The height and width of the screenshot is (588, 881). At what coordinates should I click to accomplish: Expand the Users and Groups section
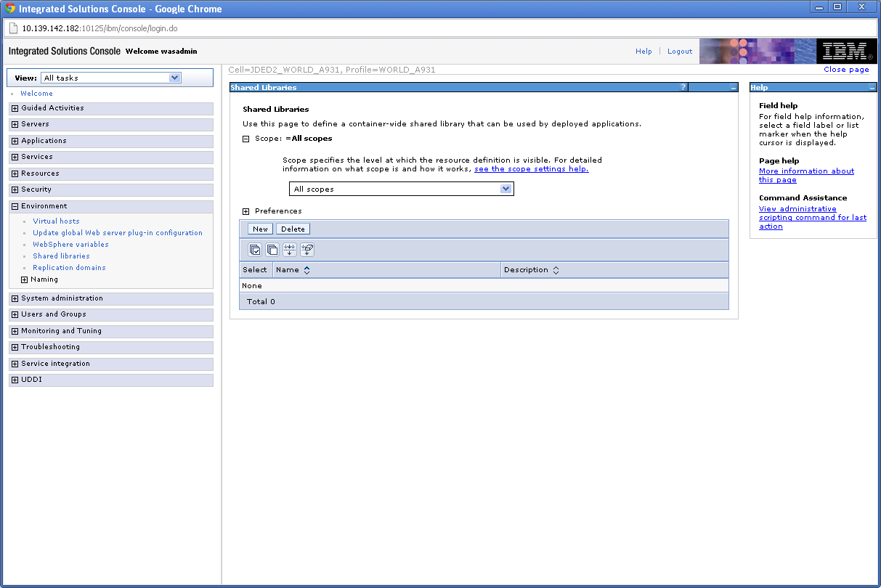point(15,314)
